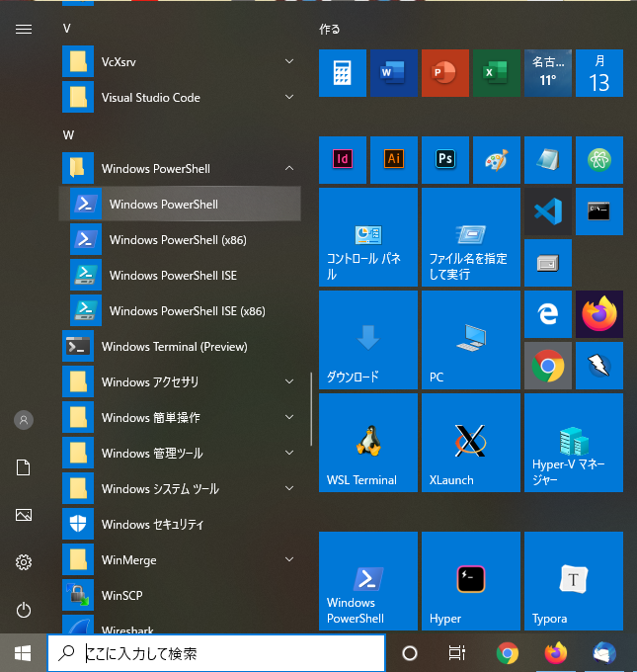The width and height of the screenshot is (637, 672).
Task: Launch the XLaunch tile
Action: (x=471, y=443)
